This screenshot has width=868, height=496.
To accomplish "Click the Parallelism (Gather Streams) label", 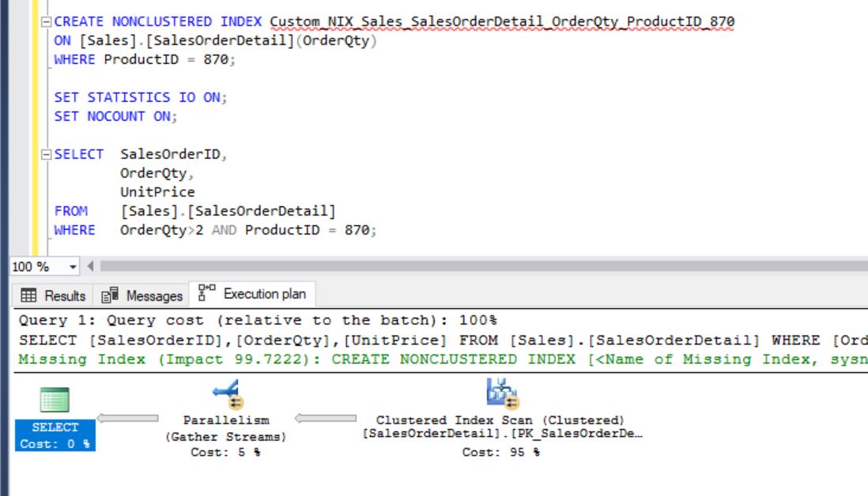I will tap(226, 429).
